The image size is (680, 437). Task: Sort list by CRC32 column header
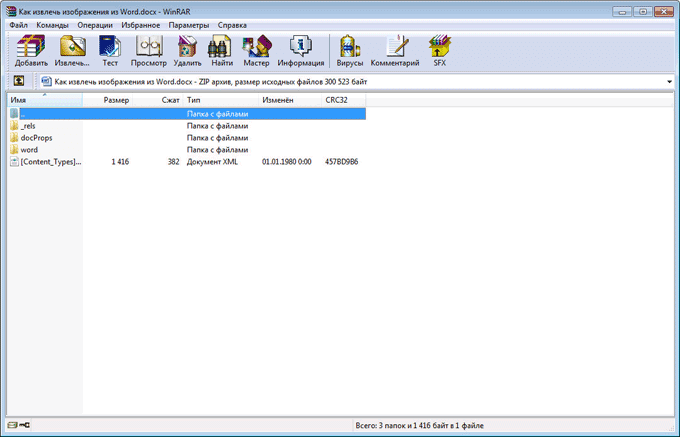coord(343,100)
